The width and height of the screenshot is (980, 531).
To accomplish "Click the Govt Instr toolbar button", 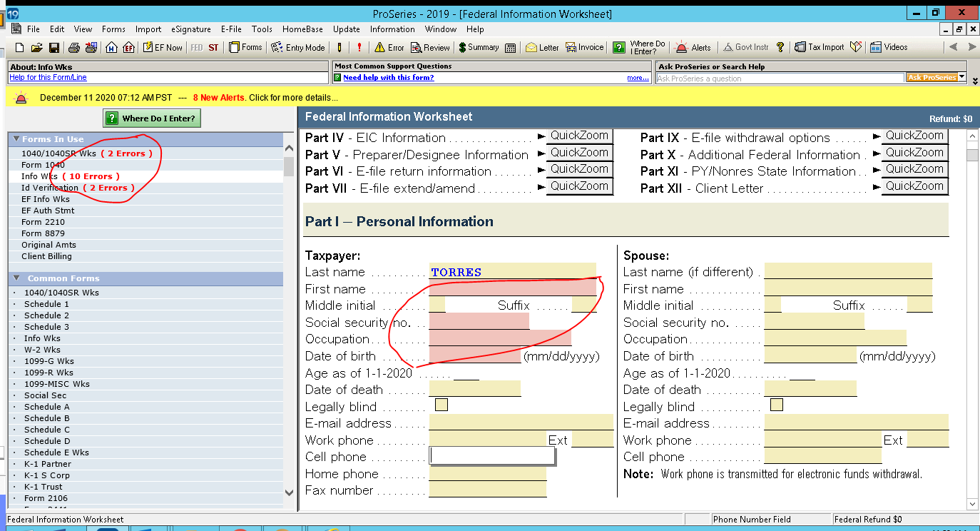I will (746, 48).
